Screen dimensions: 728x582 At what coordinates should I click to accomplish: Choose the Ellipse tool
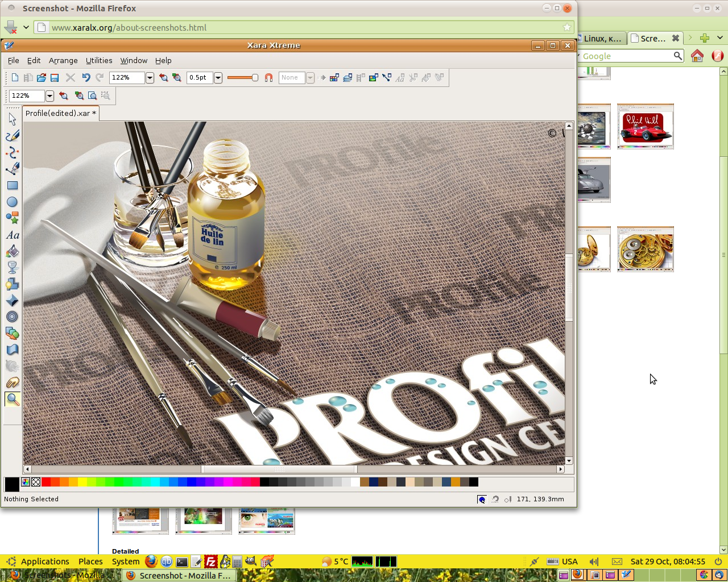click(x=13, y=202)
